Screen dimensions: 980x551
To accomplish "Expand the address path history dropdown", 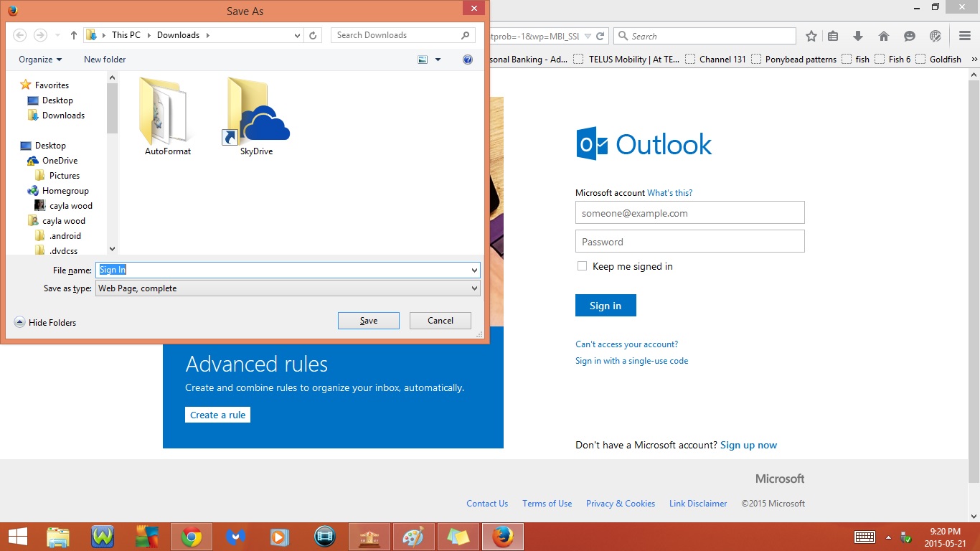I will pyautogui.click(x=298, y=35).
